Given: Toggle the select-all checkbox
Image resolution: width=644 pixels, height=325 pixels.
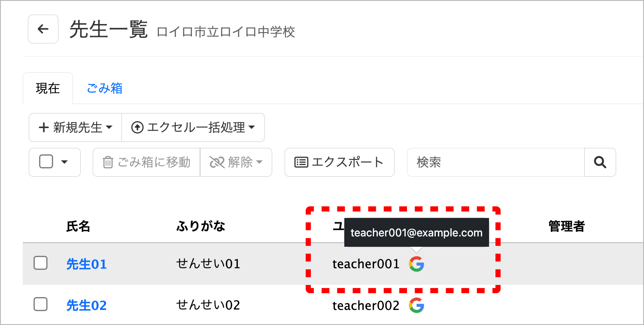Looking at the screenshot, I should [x=46, y=162].
